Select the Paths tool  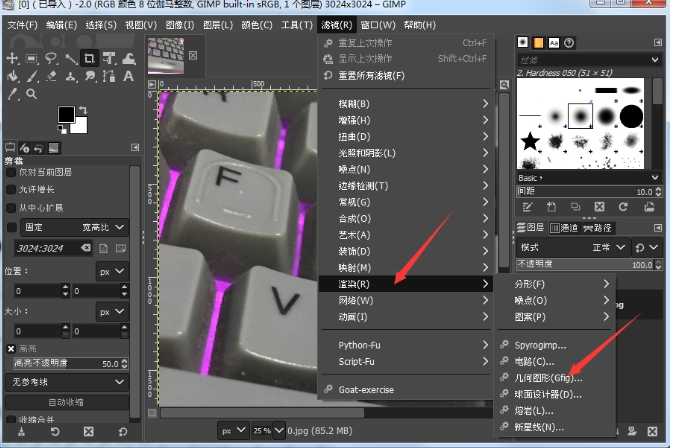tap(109, 77)
